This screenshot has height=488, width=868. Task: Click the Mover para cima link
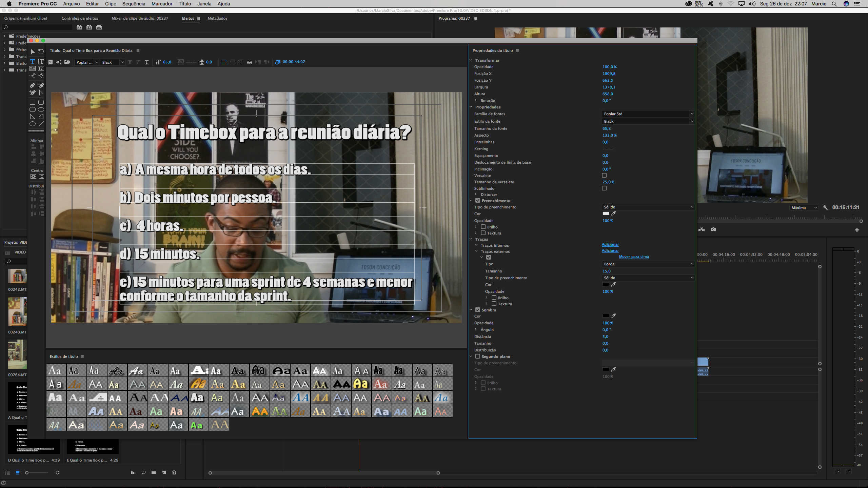click(634, 257)
